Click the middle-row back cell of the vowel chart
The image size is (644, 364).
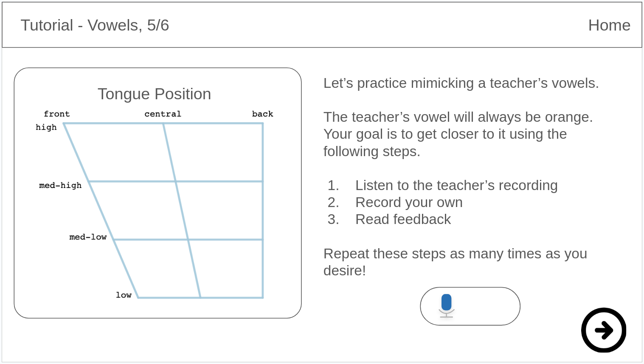click(223, 210)
